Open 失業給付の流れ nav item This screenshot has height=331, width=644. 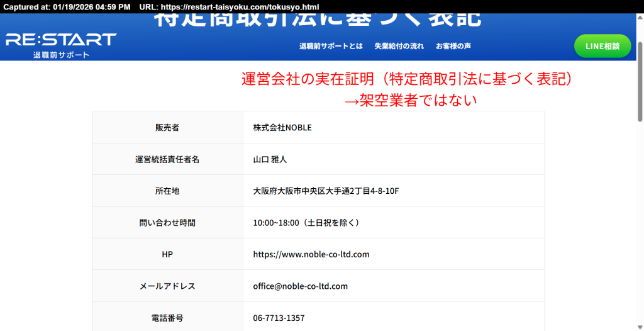[x=399, y=46]
